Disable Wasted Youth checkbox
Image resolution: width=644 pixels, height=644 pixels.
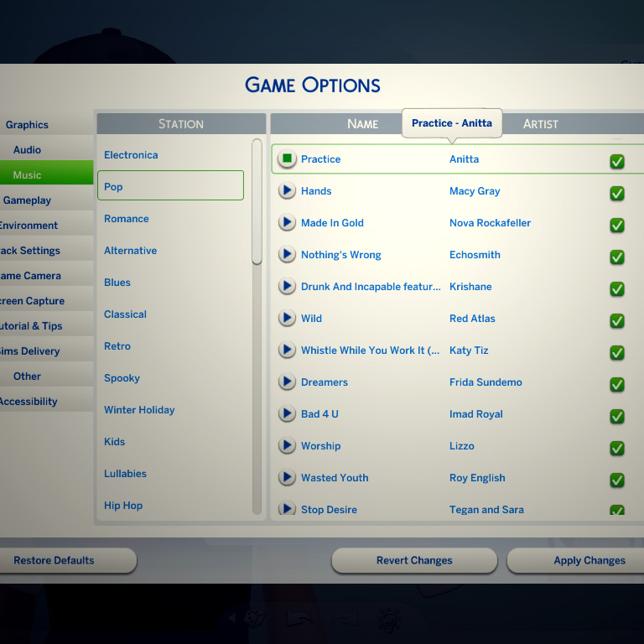point(617,480)
